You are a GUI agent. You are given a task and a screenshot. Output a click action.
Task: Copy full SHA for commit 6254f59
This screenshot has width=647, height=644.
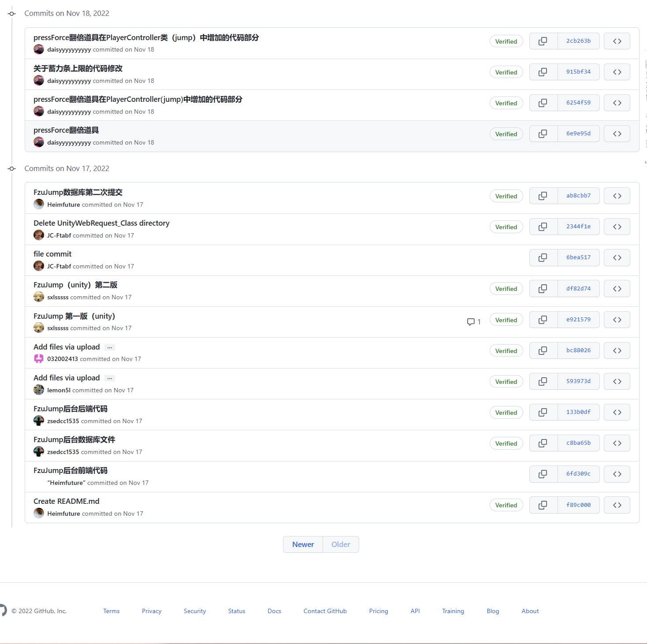click(x=543, y=103)
